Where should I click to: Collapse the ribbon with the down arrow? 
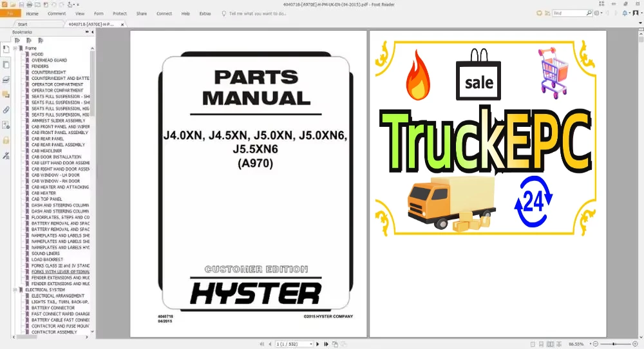[640, 23]
